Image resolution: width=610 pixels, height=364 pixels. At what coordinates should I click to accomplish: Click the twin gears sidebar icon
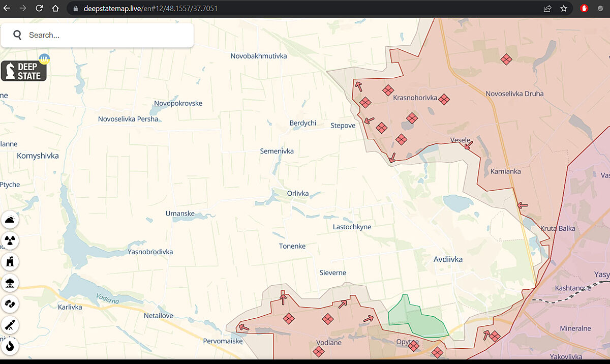click(x=10, y=304)
